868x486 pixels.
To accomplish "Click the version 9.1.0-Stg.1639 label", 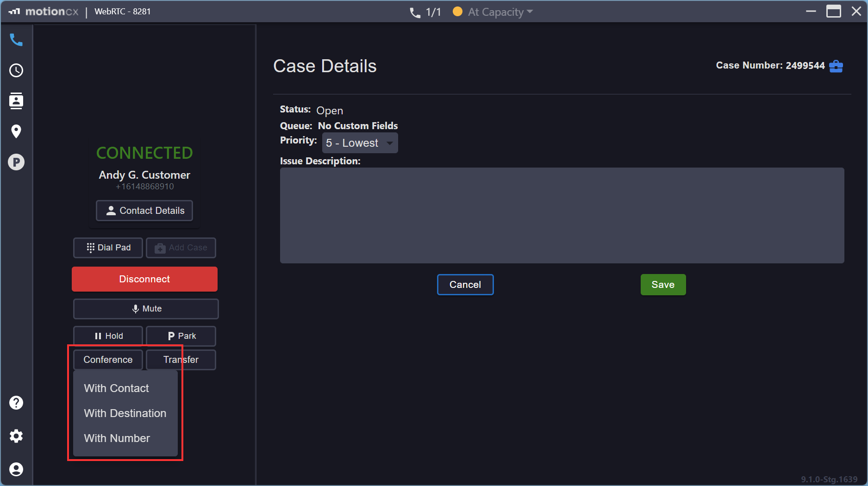I will (x=829, y=480).
